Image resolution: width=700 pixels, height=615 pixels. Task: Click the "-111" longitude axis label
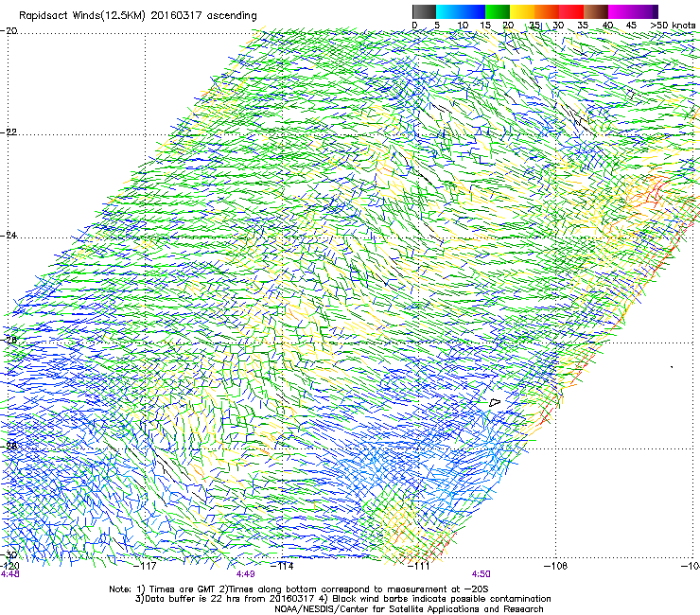(x=419, y=566)
